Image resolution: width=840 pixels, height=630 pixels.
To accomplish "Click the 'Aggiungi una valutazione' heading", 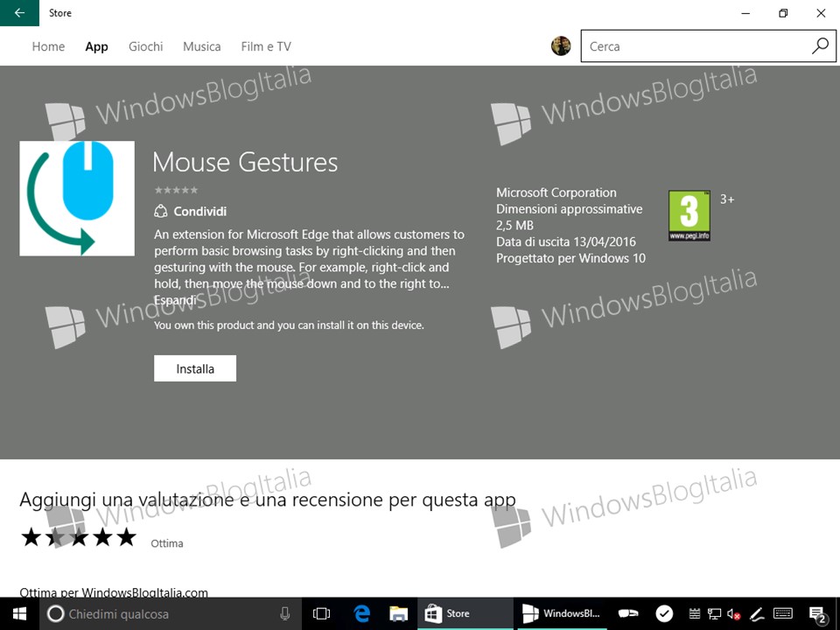I will point(268,500).
